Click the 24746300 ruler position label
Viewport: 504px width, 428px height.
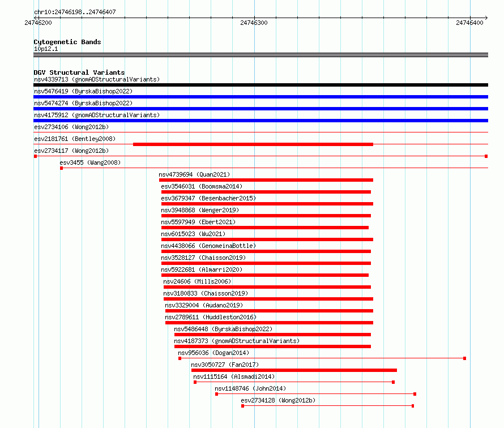[x=254, y=23]
